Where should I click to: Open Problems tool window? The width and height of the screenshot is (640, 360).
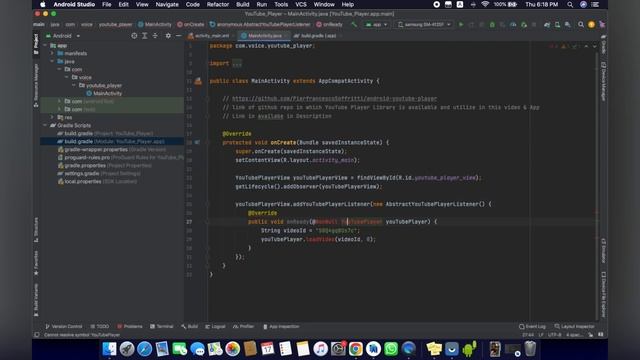130,327
